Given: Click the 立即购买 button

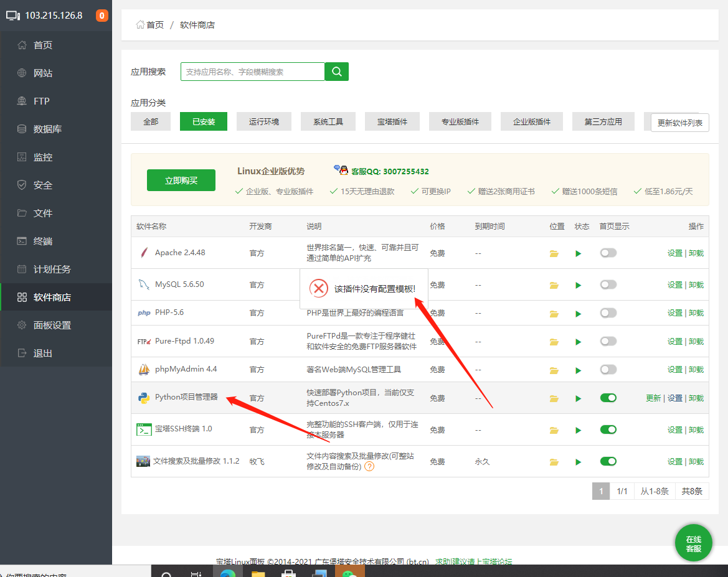Looking at the screenshot, I should pyautogui.click(x=181, y=180).
